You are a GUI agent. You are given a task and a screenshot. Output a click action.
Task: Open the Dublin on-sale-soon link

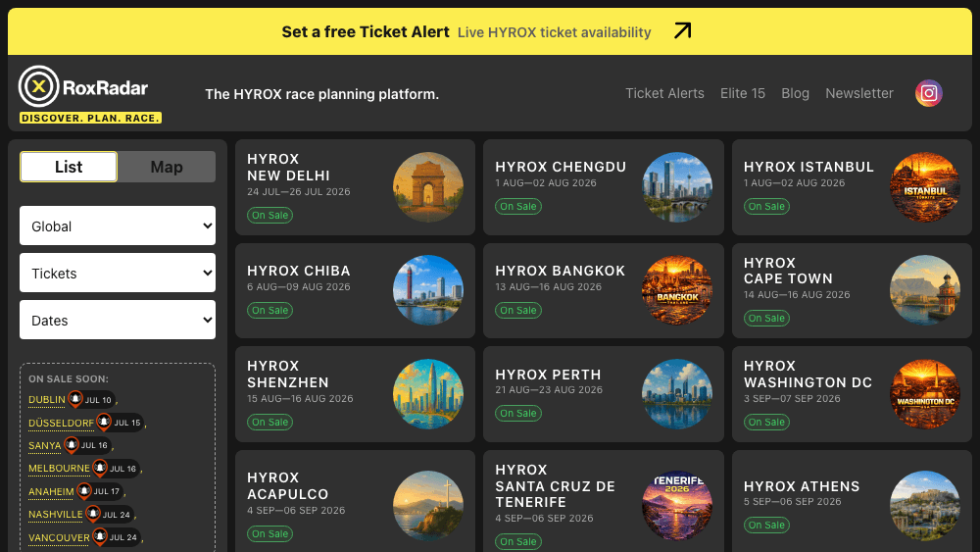tap(47, 399)
